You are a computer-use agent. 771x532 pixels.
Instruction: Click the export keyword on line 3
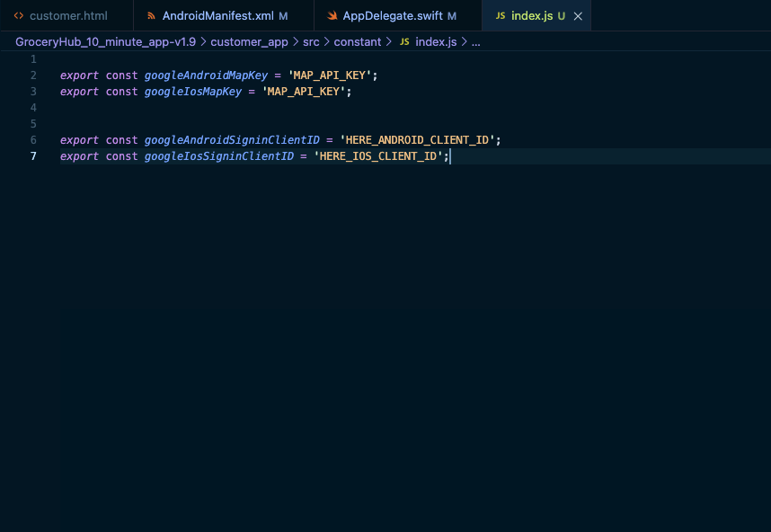tap(79, 92)
